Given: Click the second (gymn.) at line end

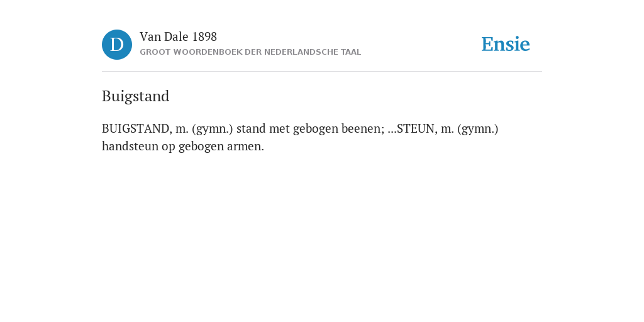Looking at the screenshot, I should [478, 129].
